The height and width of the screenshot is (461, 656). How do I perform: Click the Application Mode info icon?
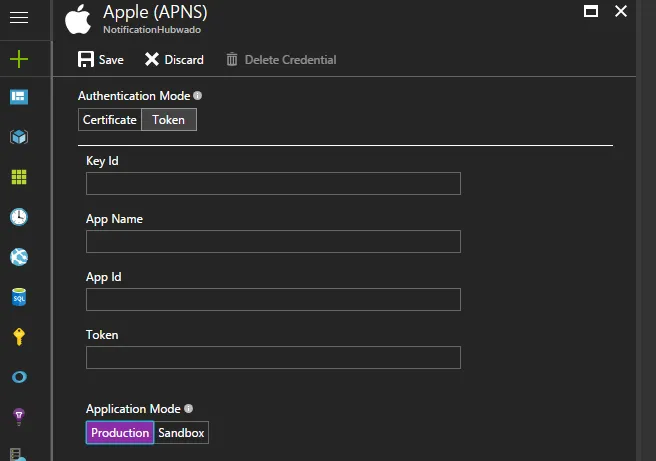pos(188,409)
